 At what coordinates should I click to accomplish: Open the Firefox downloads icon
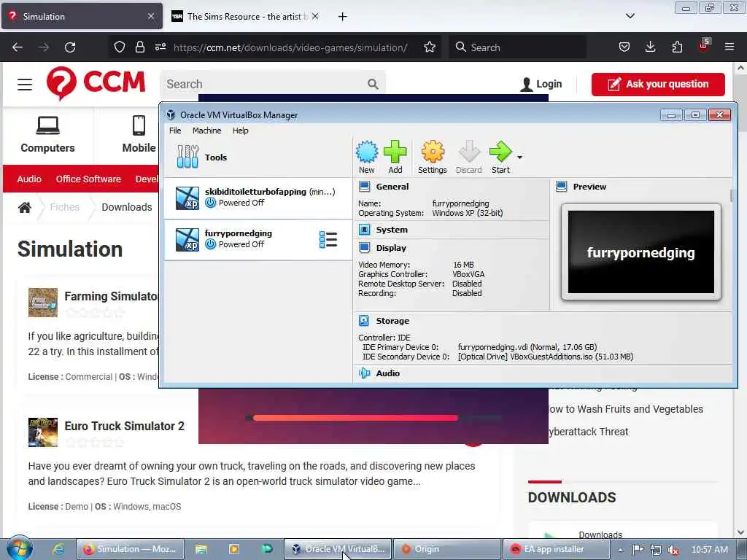650,47
